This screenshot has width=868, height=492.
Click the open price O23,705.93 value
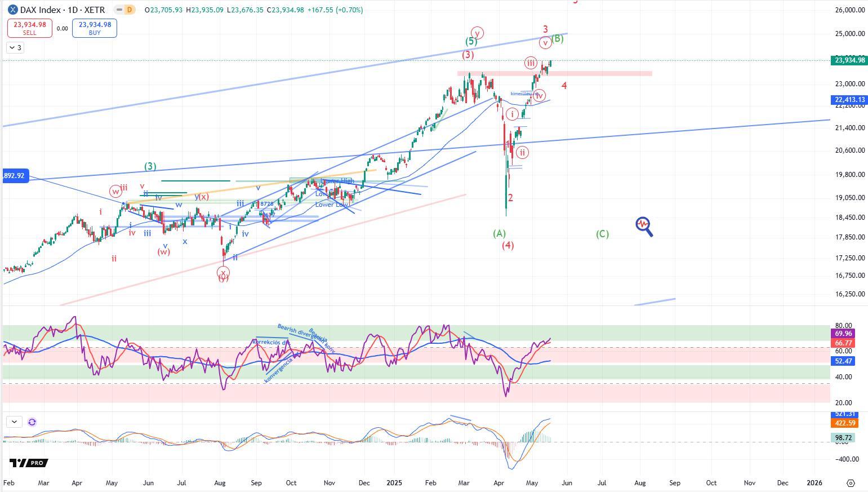(x=163, y=10)
